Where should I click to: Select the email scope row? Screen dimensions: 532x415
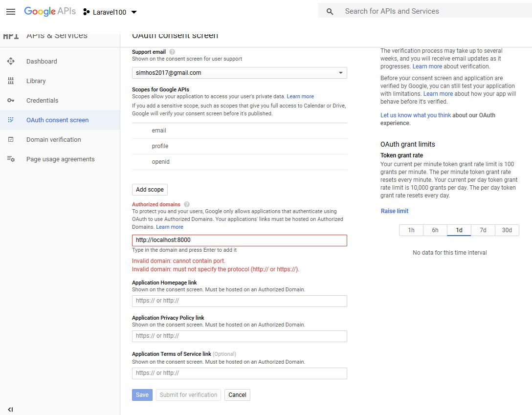click(x=240, y=131)
